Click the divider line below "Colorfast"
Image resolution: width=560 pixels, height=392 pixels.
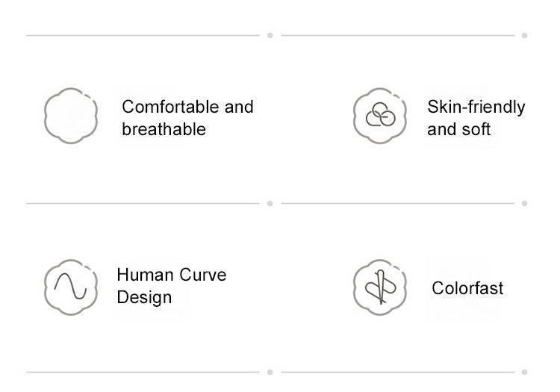pos(397,371)
